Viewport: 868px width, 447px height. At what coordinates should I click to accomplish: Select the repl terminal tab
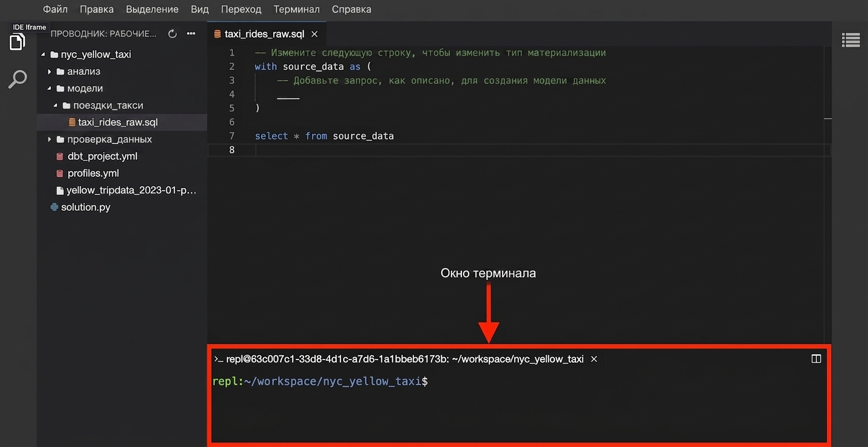pyautogui.click(x=406, y=359)
